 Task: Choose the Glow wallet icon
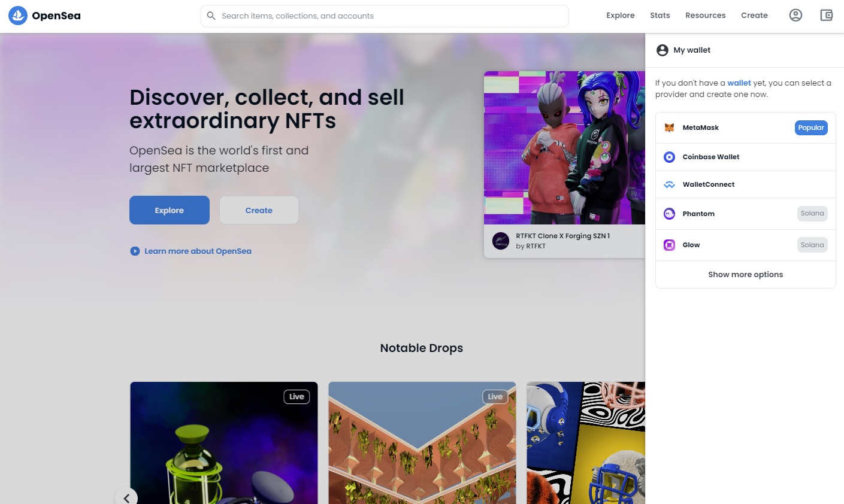pos(669,245)
